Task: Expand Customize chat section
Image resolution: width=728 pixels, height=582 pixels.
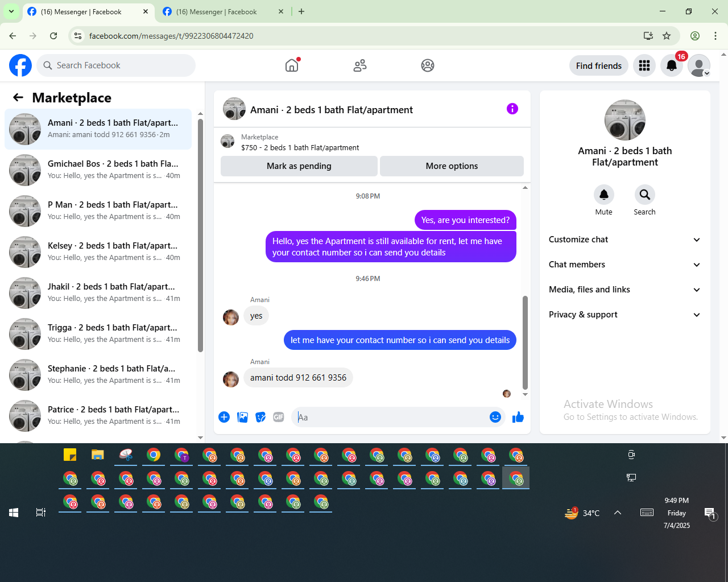Action: (624, 240)
